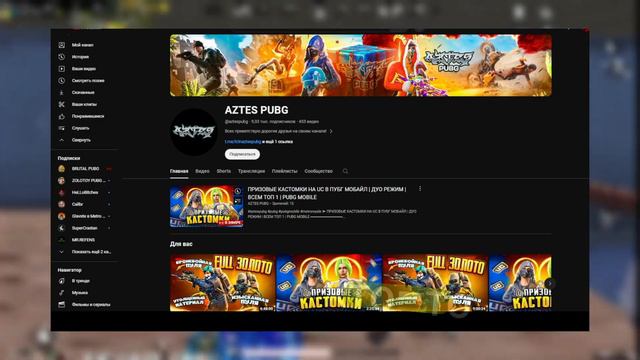Switch to the Трансляции tab

tap(251, 171)
